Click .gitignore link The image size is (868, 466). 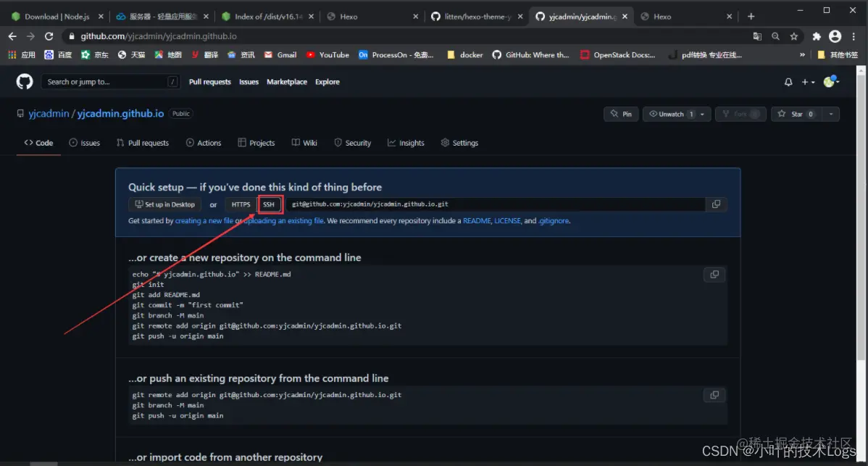coord(554,221)
